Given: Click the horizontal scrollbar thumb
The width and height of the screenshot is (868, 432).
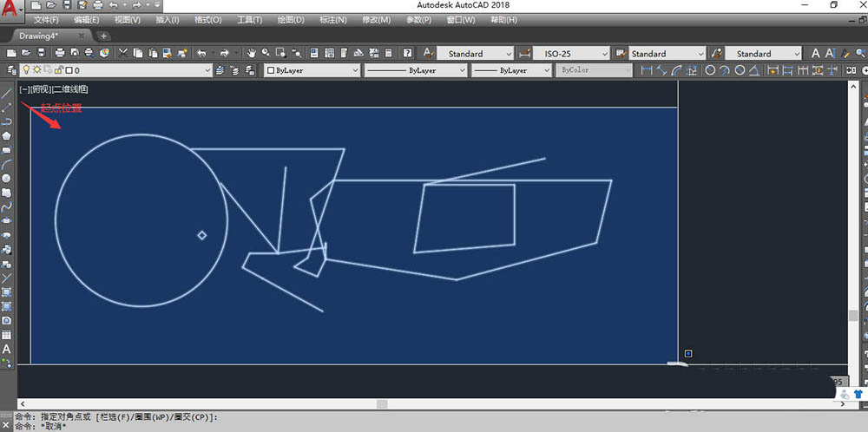Looking at the screenshot, I should point(382,404).
